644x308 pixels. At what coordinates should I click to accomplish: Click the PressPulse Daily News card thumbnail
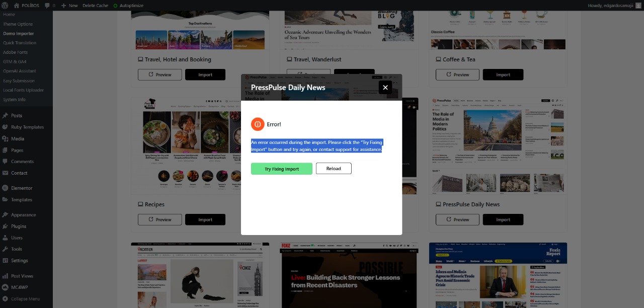tap(498, 146)
